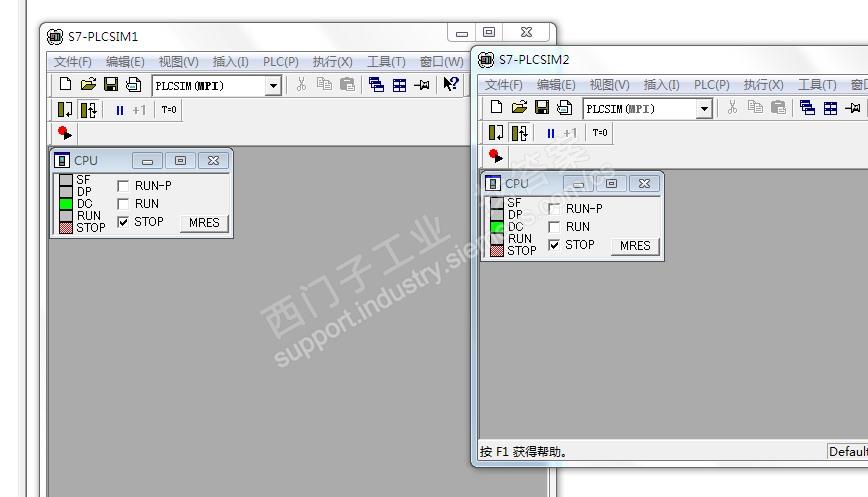This screenshot has width=868, height=497.
Task: Click Paste icon in S7-PLCSIM1 toolbar
Action: click(x=347, y=84)
